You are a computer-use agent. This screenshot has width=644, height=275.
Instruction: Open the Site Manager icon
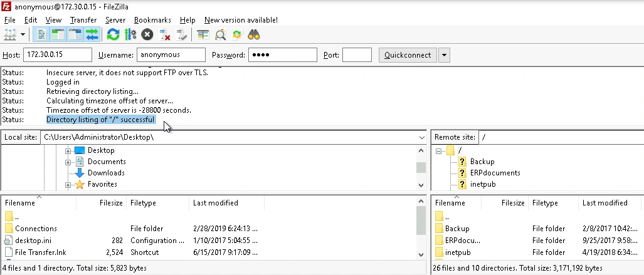tap(10, 35)
